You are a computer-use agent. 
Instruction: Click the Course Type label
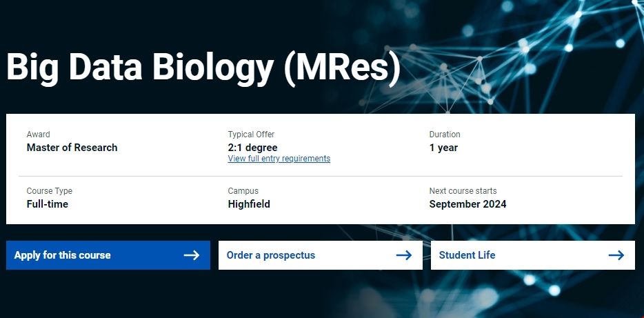(50, 191)
